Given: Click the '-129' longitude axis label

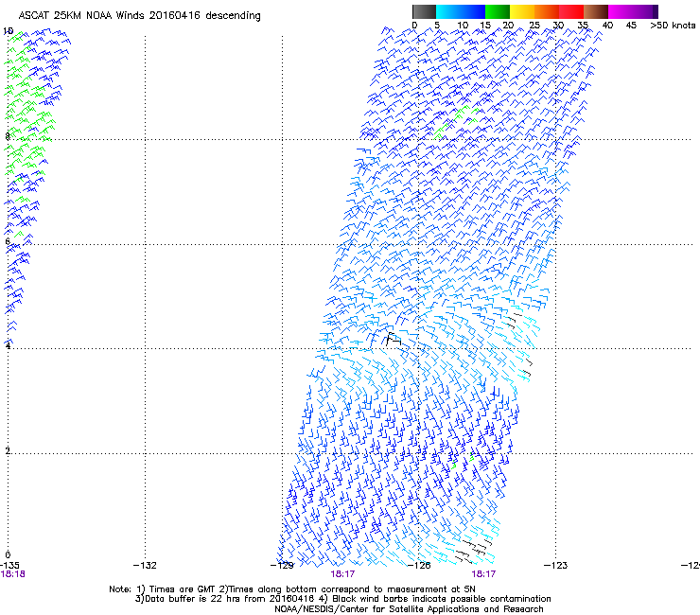Looking at the screenshot, I should coord(282,566).
